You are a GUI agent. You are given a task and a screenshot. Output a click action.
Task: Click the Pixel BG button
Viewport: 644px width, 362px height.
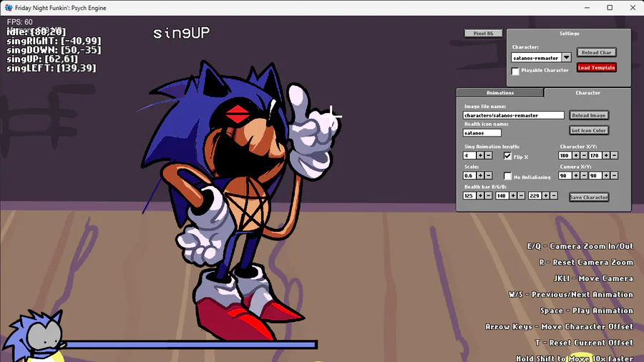tap(483, 33)
